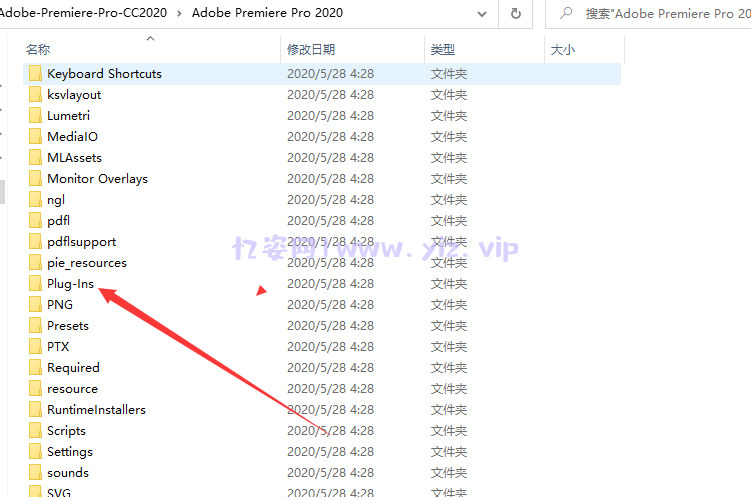Click the sounds folder icon
The width and height of the screenshot is (751, 500).
[35, 473]
